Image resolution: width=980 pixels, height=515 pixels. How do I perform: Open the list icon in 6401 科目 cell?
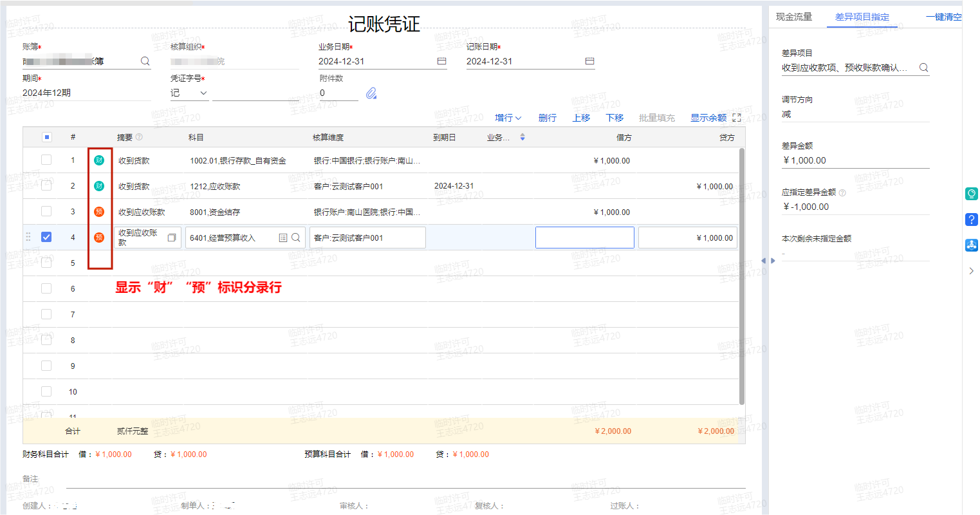pos(283,238)
